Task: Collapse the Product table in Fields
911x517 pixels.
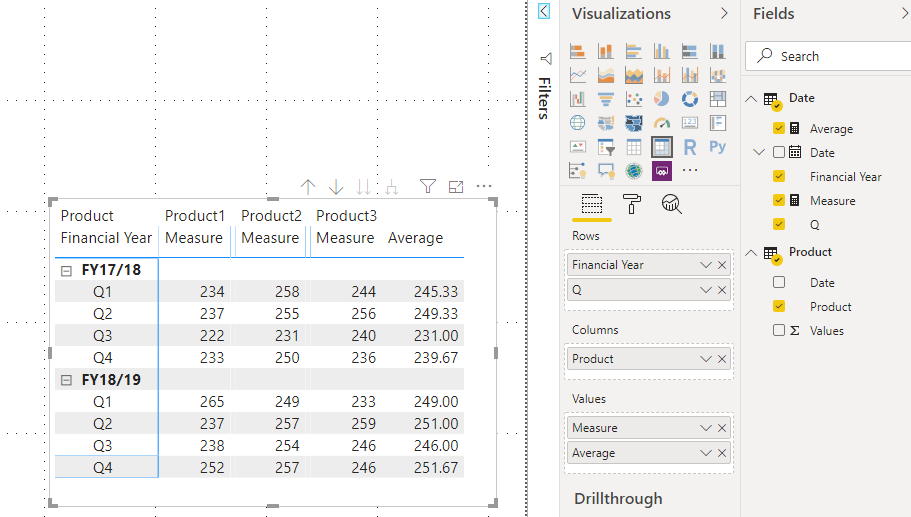Action: point(751,253)
